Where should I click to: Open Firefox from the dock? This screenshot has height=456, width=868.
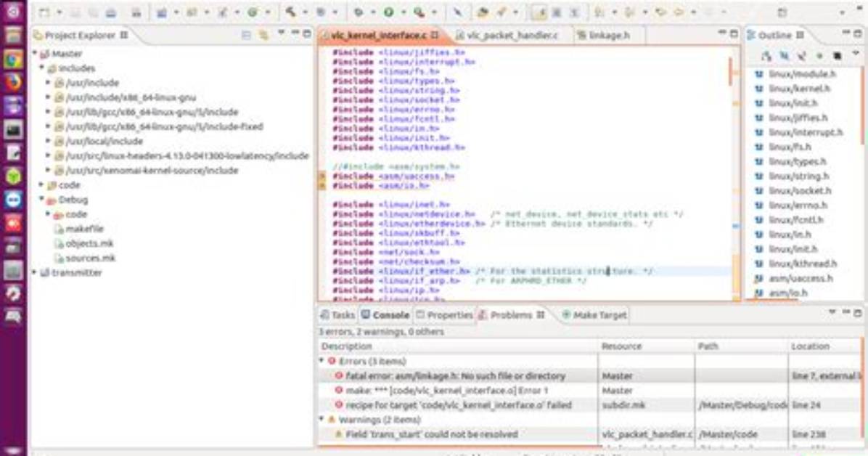[x=13, y=83]
